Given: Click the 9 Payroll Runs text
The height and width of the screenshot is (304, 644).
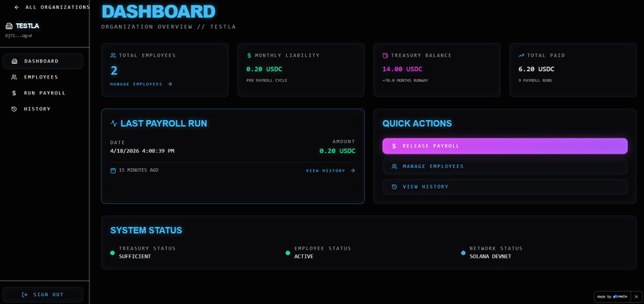Looking at the screenshot, I should coord(535,81).
